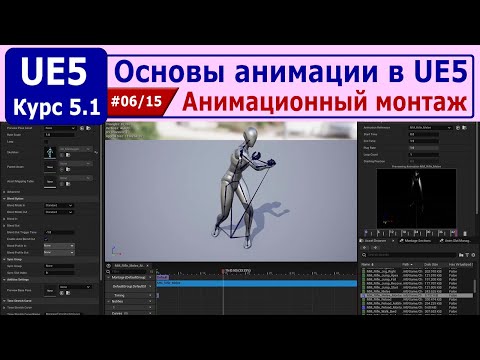Browse to Preview Pose Asset in content browser
This screenshot has height=360, width=480.
[88, 128]
